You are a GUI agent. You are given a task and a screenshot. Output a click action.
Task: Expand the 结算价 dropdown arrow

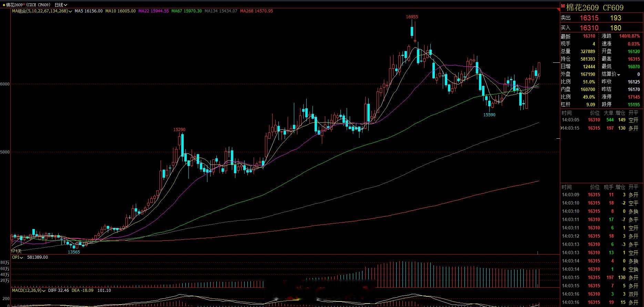(619, 75)
